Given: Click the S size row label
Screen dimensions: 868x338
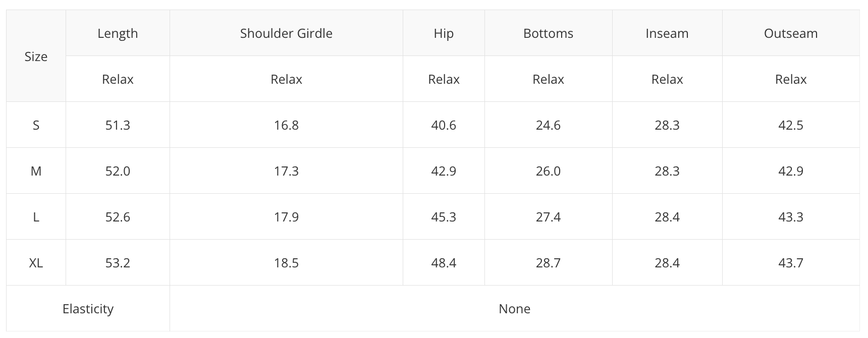Looking at the screenshot, I should pyautogui.click(x=36, y=125).
